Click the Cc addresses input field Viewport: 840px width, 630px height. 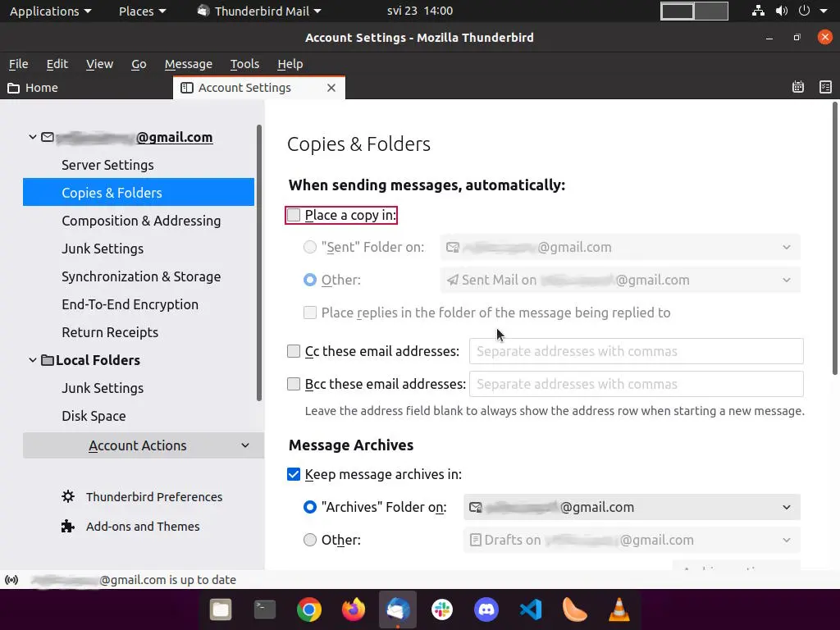point(637,351)
